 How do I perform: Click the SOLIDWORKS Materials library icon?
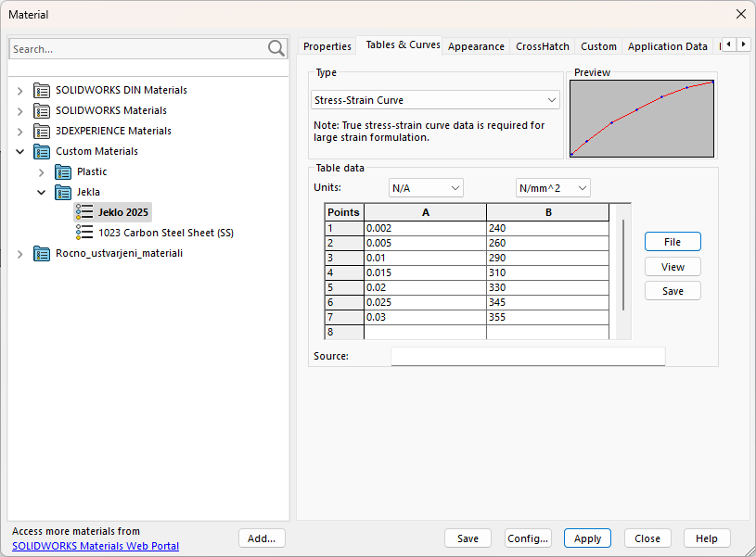point(42,111)
